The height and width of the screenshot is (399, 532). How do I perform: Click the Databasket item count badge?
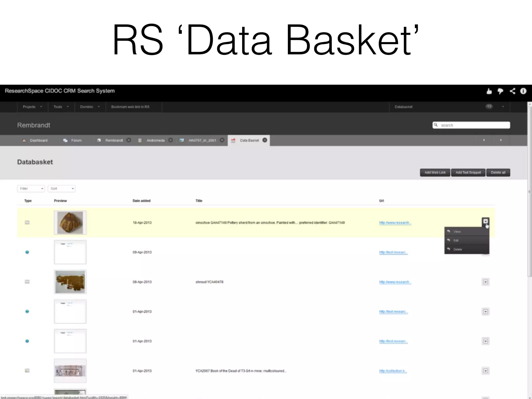pyautogui.click(x=489, y=107)
